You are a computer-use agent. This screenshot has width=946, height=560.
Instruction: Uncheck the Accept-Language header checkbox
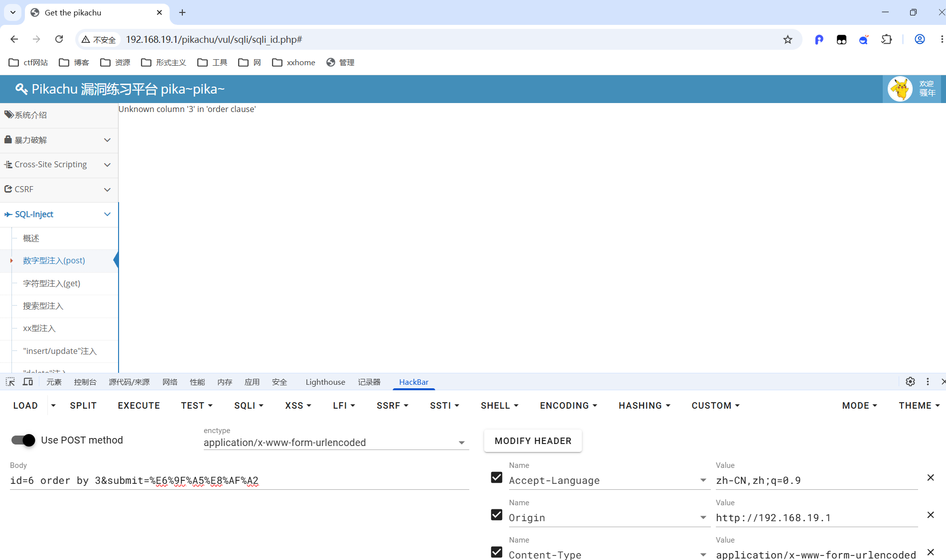497,477
